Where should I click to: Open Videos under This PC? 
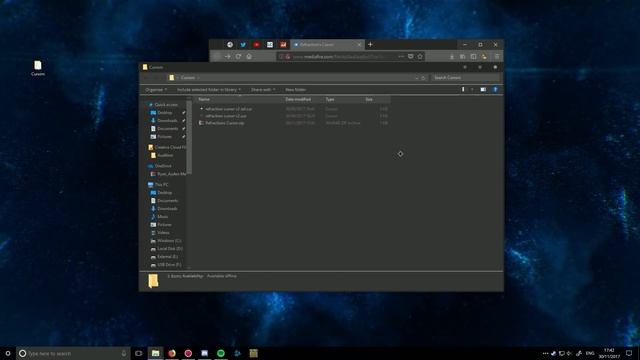pos(160,233)
